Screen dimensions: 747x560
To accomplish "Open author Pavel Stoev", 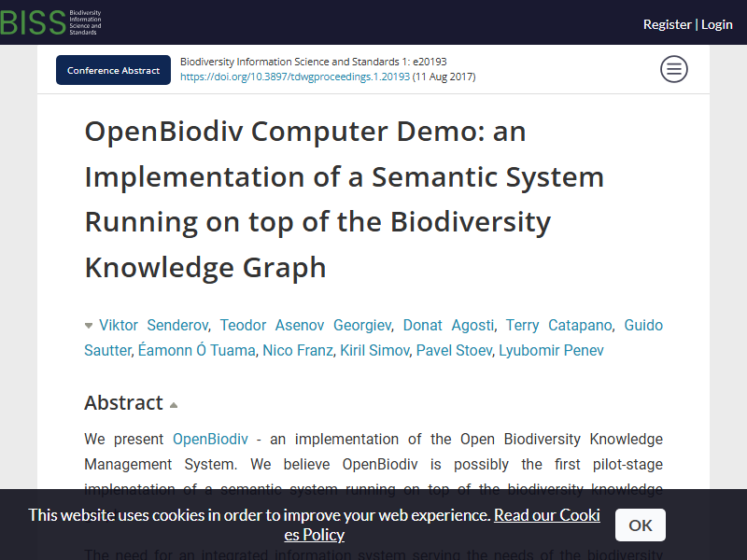I will tap(454, 351).
